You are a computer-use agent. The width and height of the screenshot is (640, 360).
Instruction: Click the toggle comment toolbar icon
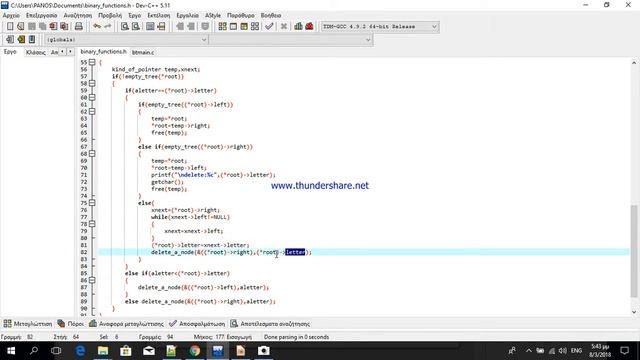tap(205, 27)
